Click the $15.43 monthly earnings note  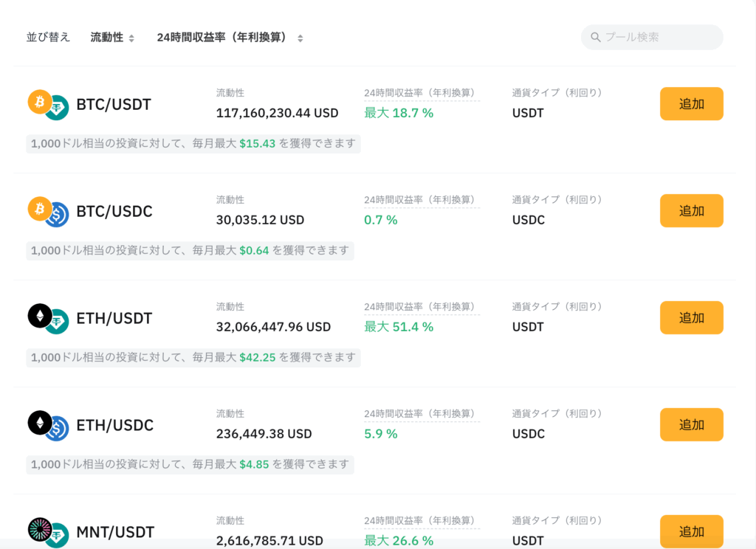(x=193, y=144)
